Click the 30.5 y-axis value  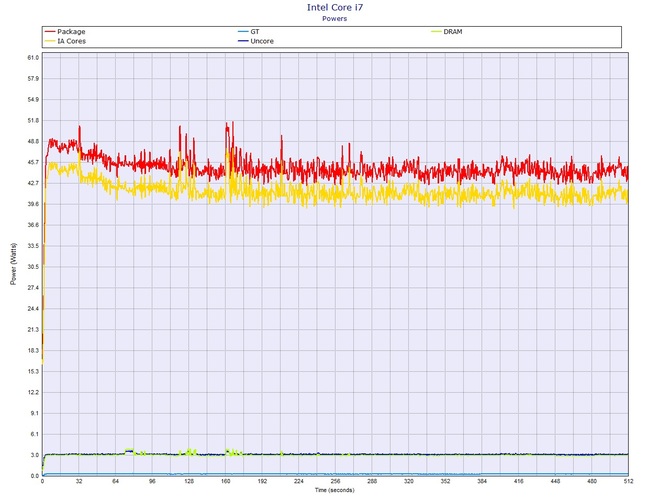(33, 267)
